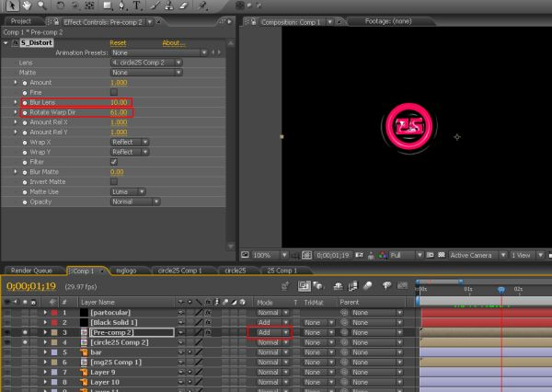
Task: Select the Pen tool
Action: tap(121, 6)
